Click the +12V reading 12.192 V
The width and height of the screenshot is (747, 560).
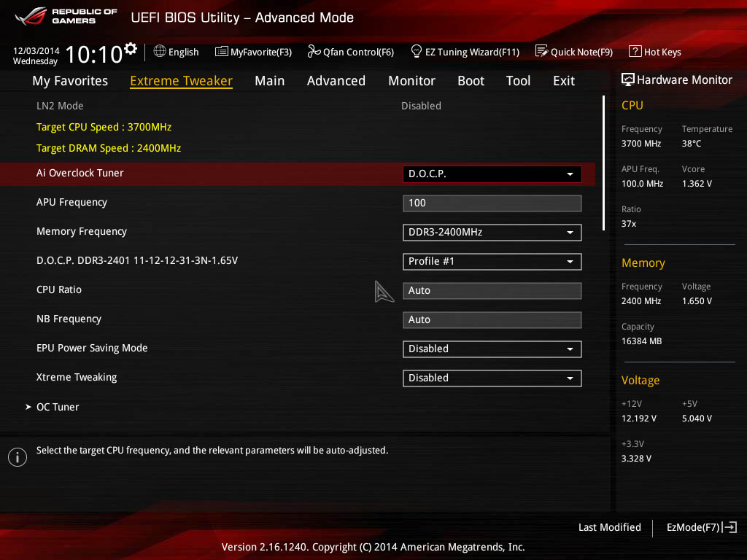pos(638,418)
